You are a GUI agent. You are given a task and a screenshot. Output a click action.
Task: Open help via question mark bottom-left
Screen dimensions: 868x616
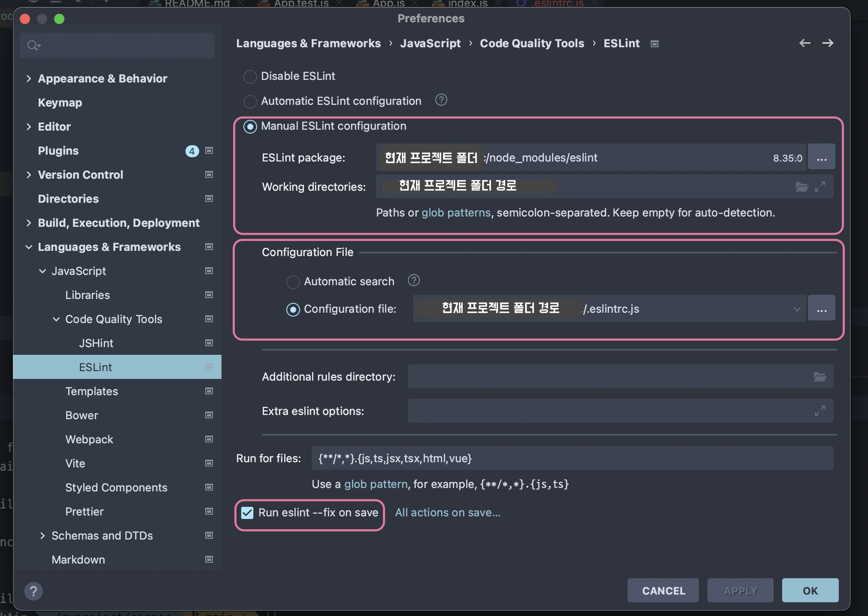tap(33, 591)
